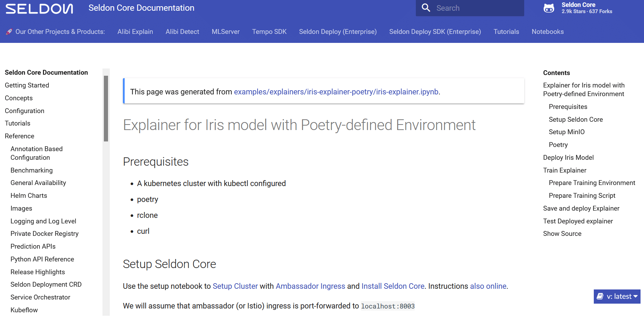
Task: Open the Notebooks tab
Action: coord(547,32)
